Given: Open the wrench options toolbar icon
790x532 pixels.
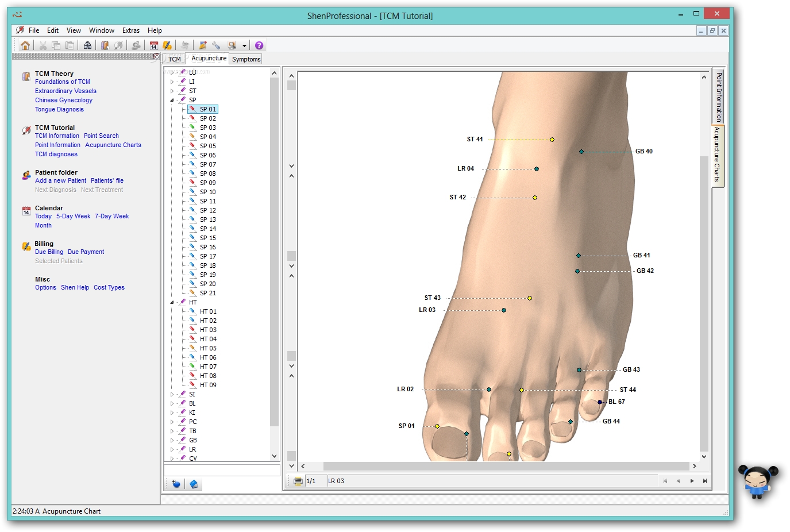Looking at the screenshot, I should point(216,45).
